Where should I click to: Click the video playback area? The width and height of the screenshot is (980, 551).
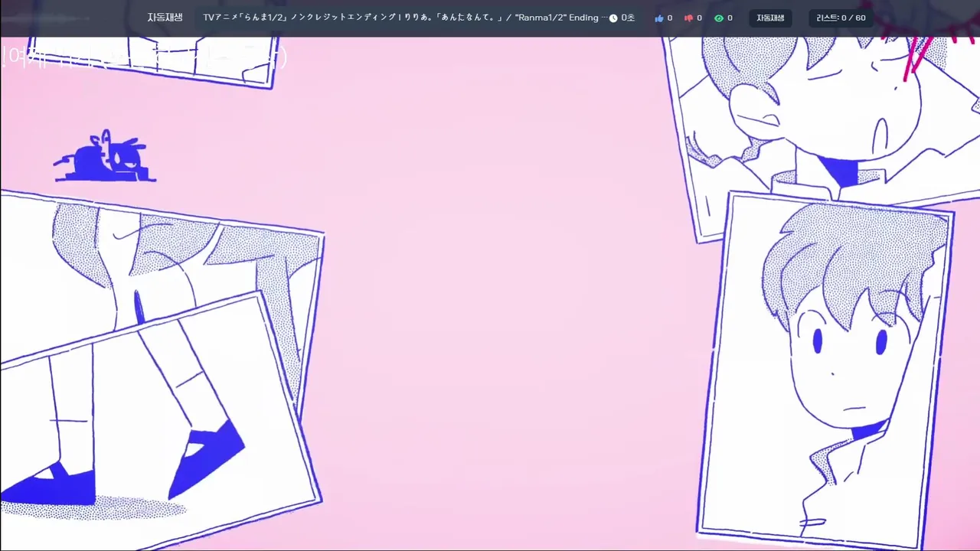click(490, 294)
